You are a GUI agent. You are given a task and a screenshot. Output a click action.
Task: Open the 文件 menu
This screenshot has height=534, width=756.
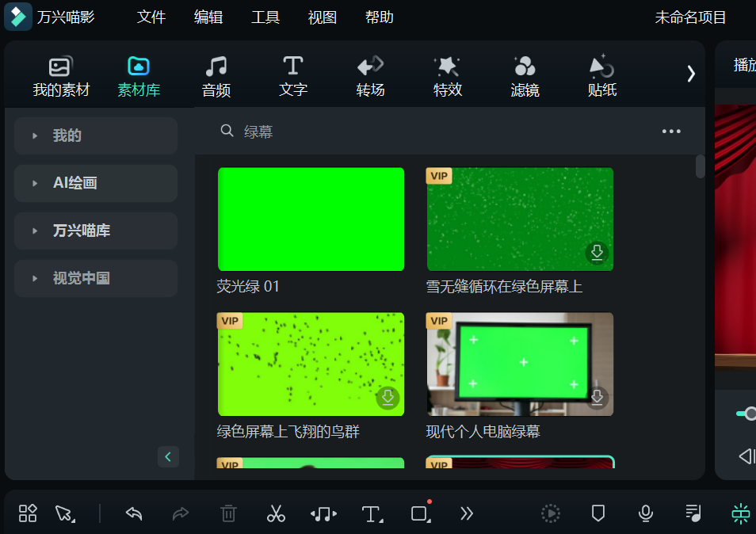click(151, 17)
